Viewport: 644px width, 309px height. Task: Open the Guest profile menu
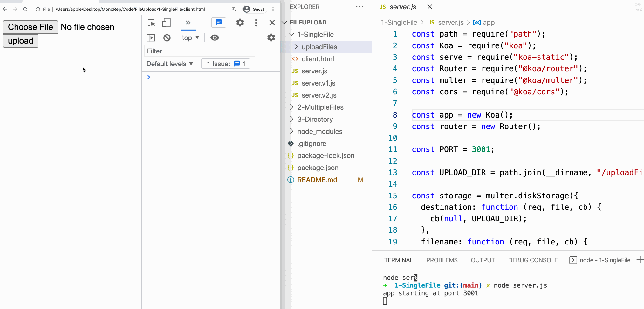[x=254, y=9]
